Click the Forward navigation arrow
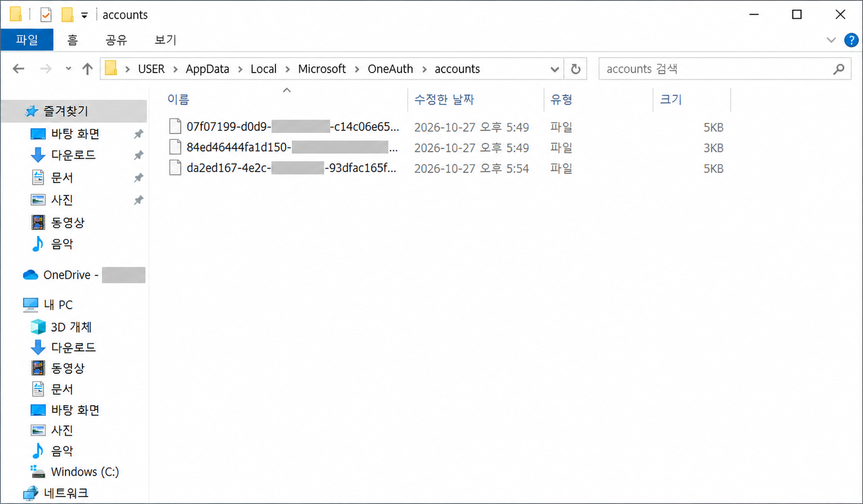 pyautogui.click(x=46, y=69)
